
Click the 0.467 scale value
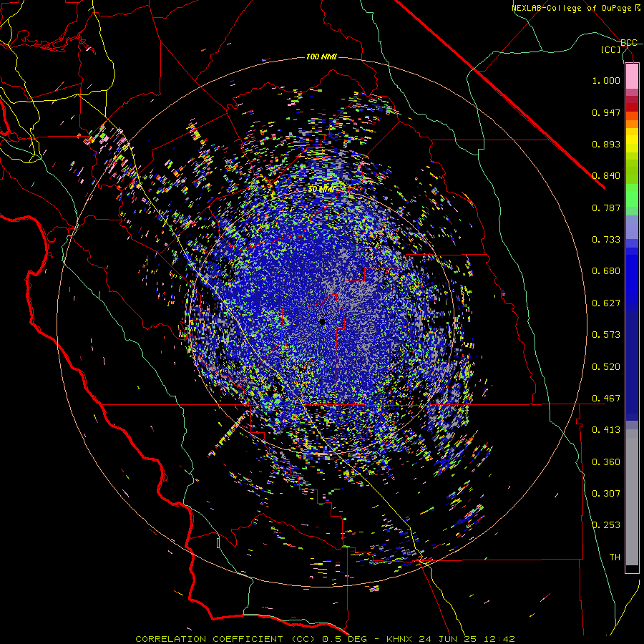606,399
